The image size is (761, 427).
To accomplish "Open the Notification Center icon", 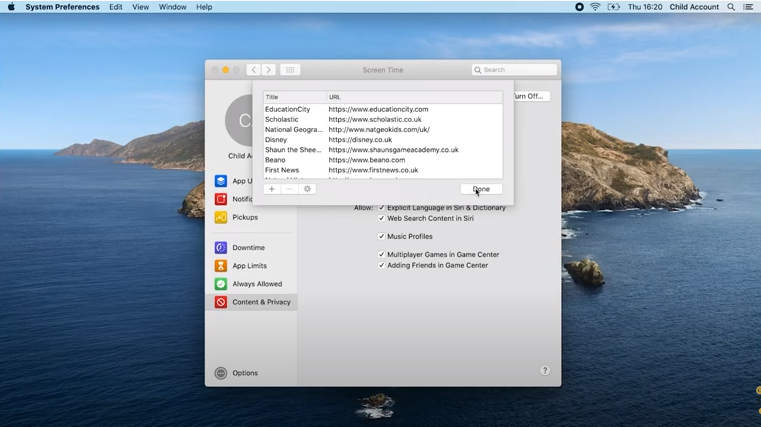I will pyautogui.click(x=748, y=7).
